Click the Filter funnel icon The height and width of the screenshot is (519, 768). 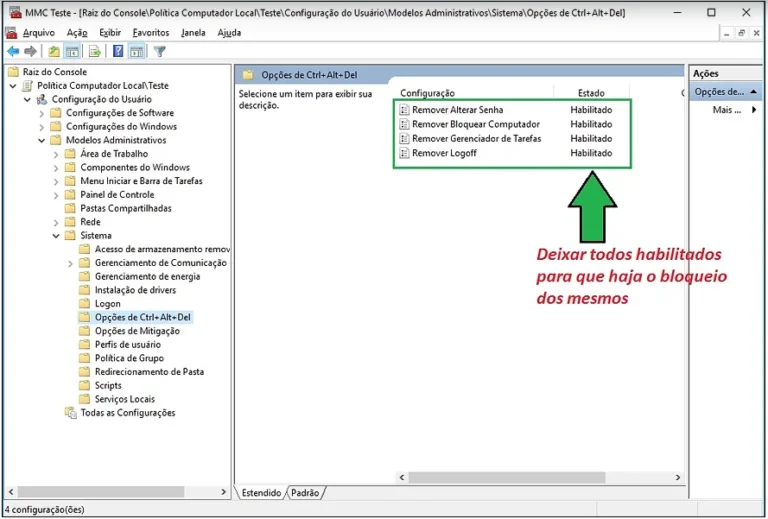pyautogui.click(x=159, y=51)
